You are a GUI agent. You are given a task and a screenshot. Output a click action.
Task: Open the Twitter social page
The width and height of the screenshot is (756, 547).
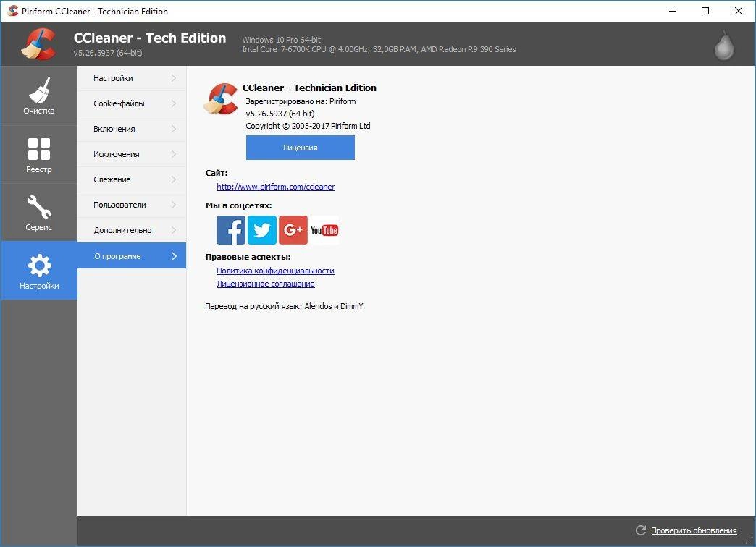tap(262, 230)
